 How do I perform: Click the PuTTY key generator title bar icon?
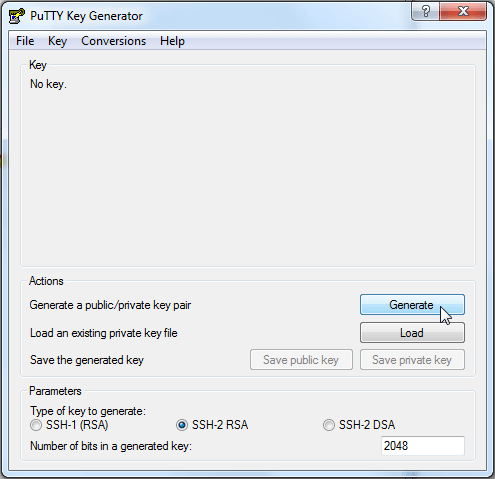pyautogui.click(x=17, y=16)
